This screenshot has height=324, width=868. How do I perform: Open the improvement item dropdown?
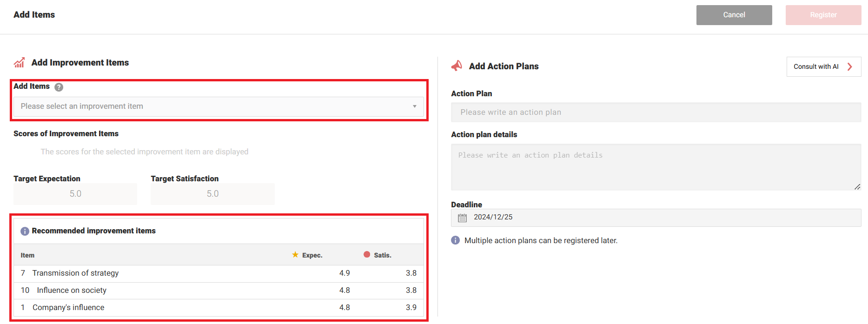coord(214,106)
